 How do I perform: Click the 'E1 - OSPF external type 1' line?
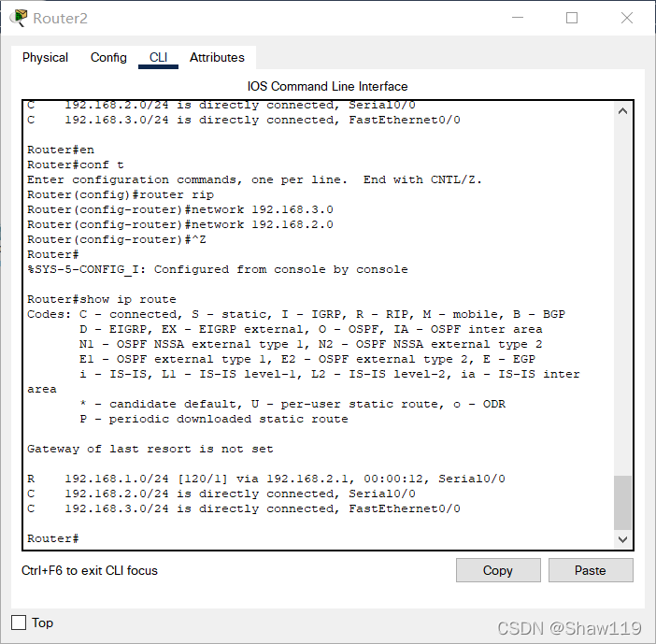[307, 360]
